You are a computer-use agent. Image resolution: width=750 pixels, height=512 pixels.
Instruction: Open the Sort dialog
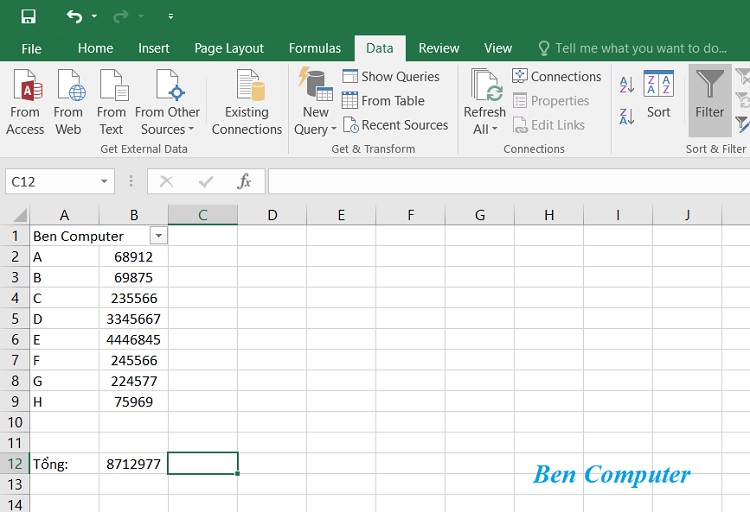(659, 95)
